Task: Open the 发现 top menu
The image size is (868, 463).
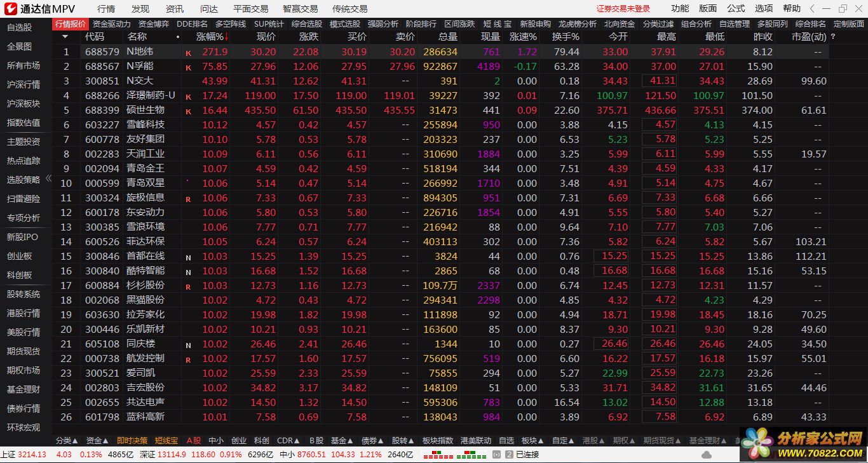Action: pos(140,9)
